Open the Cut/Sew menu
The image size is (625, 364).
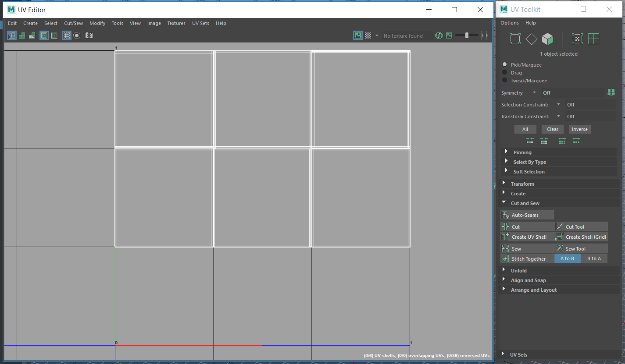tap(73, 23)
